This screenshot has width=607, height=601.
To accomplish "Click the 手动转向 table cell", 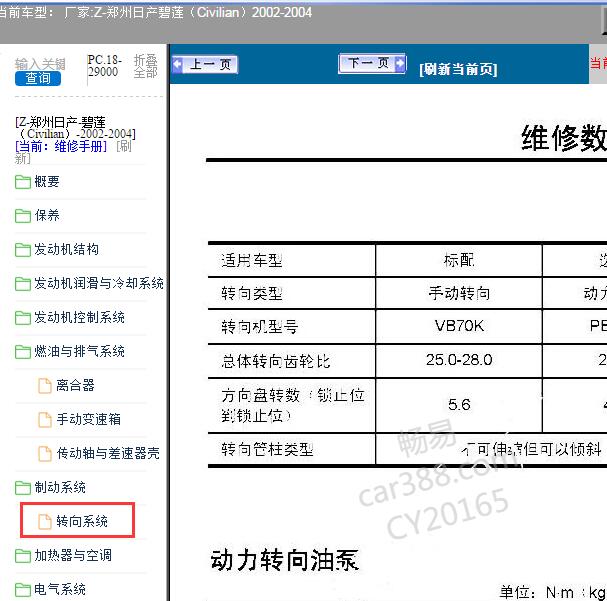I will click(x=459, y=293).
